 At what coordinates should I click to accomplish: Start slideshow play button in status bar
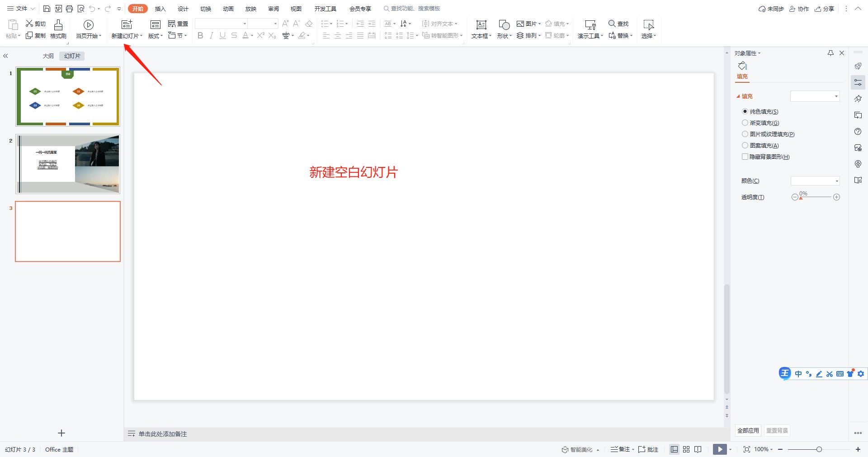point(720,449)
